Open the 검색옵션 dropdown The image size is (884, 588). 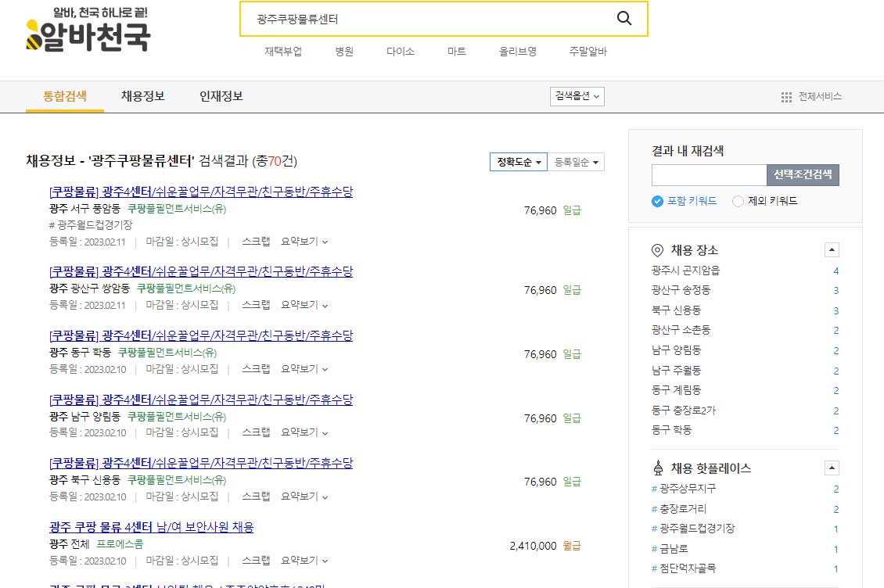[577, 96]
